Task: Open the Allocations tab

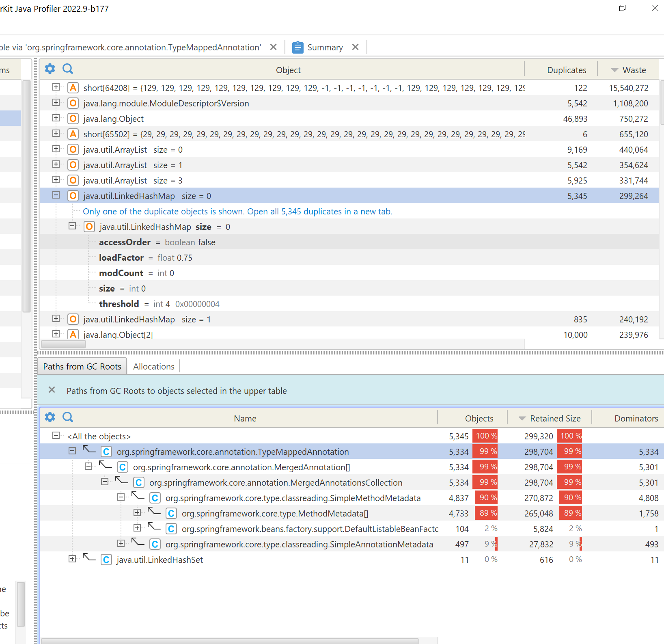Action: [x=154, y=366]
